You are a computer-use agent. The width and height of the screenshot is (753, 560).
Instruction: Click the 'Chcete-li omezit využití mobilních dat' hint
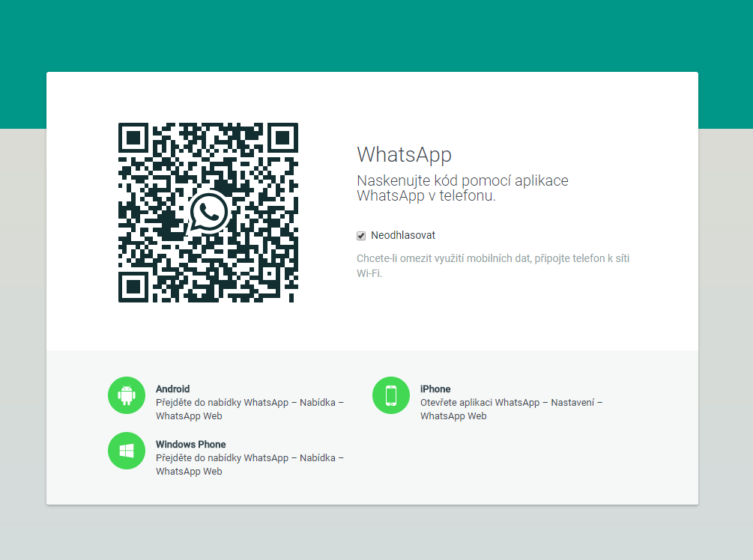click(493, 265)
